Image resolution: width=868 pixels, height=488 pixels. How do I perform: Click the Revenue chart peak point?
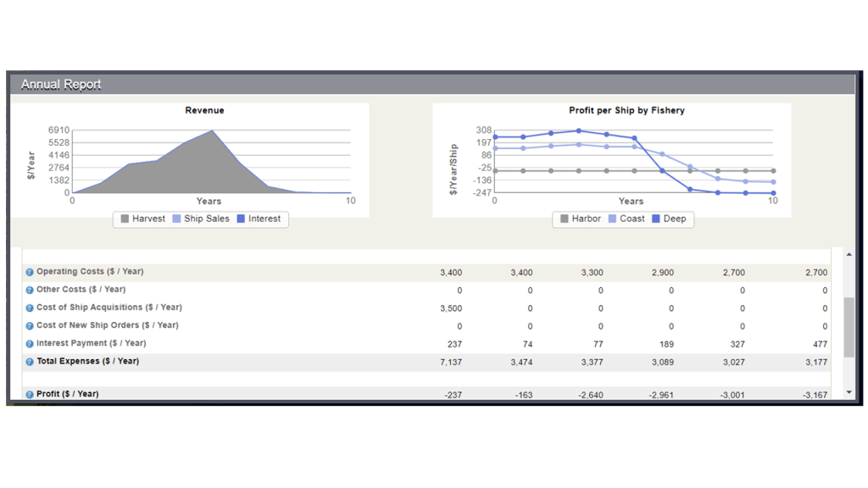pos(212,130)
